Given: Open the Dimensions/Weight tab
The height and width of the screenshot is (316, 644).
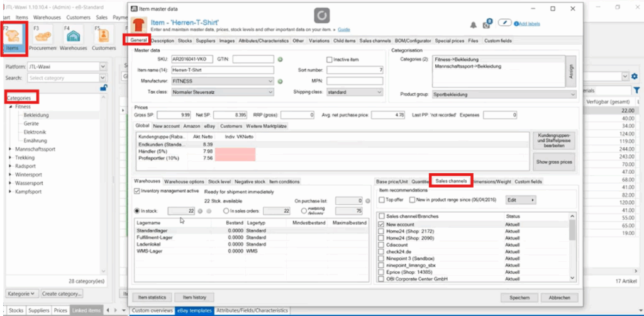Looking at the screenshot, I should (x=492, y=181).
